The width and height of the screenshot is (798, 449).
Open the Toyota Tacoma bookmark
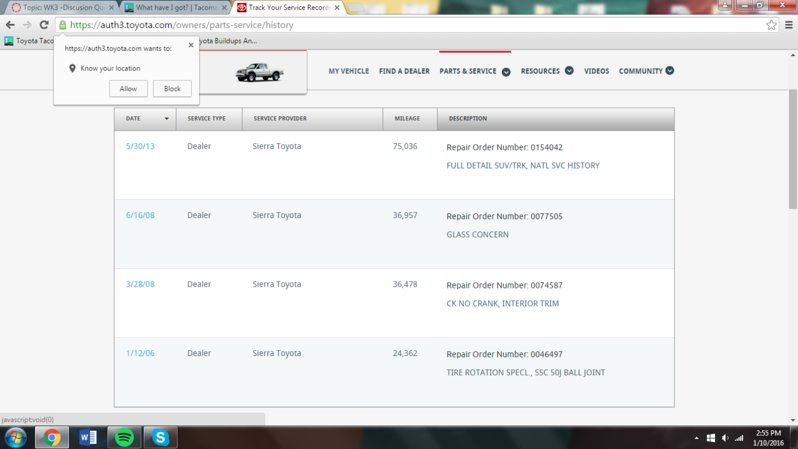click(29, 41)
